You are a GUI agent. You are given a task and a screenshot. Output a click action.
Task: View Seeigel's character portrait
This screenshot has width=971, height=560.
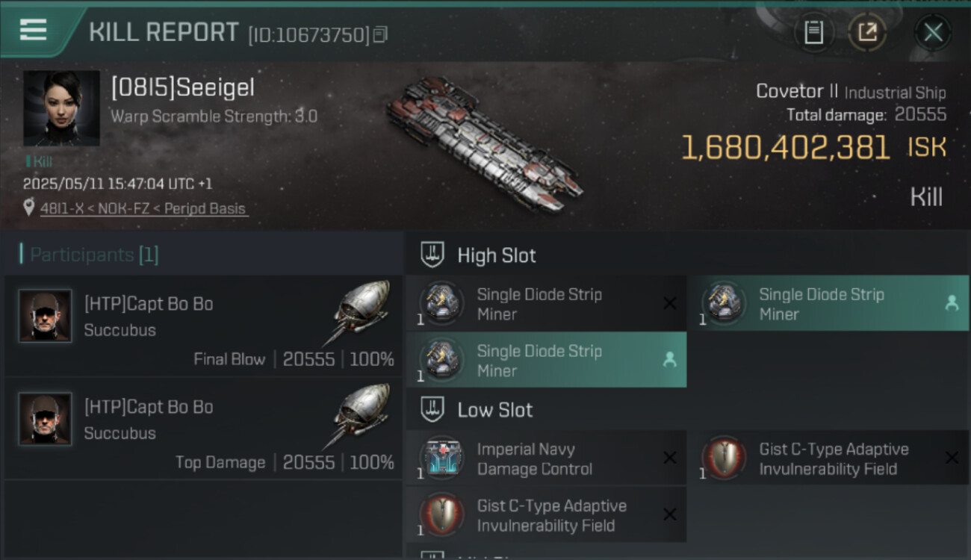(x=61, y=108)
